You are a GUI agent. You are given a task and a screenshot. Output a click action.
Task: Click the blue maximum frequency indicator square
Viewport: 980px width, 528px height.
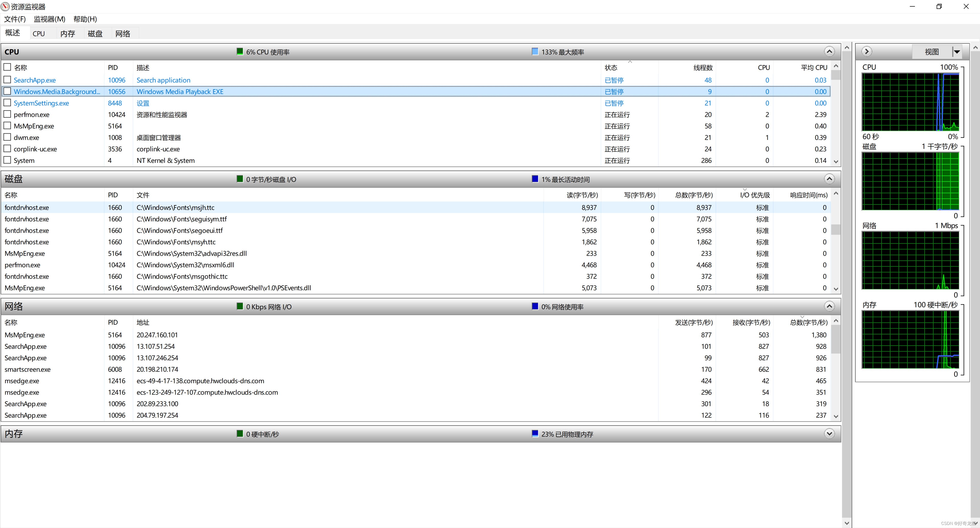tap(535, 51)
